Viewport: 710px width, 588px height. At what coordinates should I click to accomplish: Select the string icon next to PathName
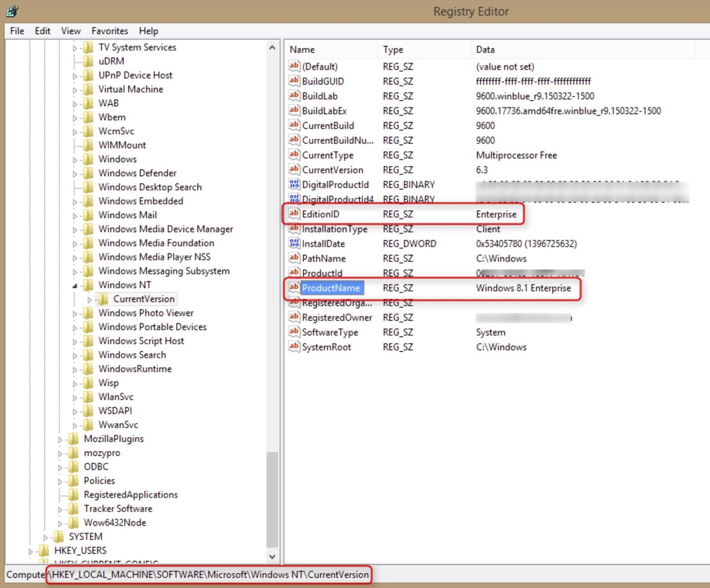(294, 258)
